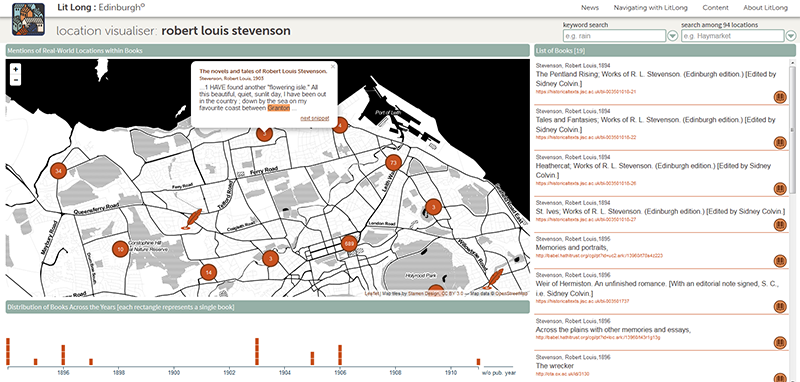Viewport: 800px width, 382px height.
Task: Expand the keyword search dropdown arrow
Action: point(672,36)
